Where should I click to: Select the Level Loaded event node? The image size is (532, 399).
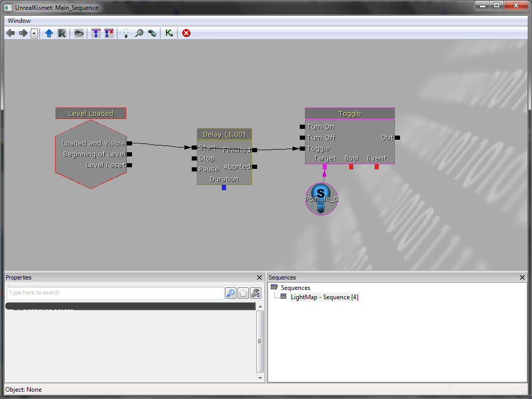click(x=91, y=113)
